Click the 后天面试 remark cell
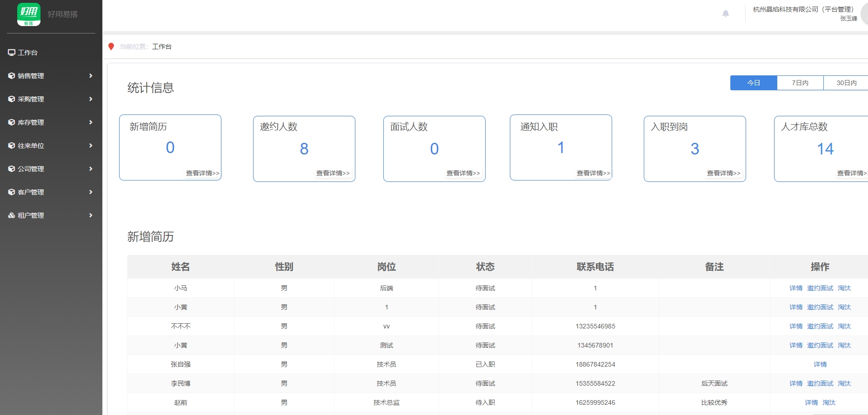The image size is (868, 415). pyautogui.click(x=714, y=383)
